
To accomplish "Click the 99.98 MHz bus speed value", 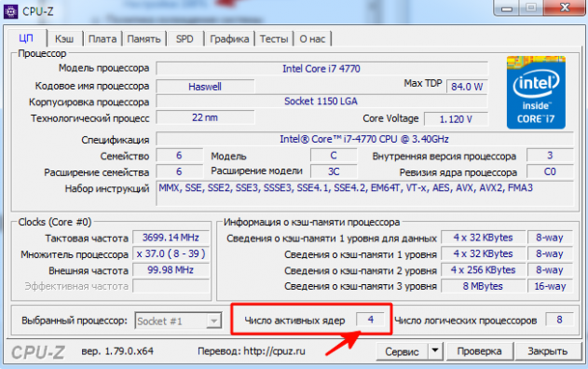I will 171,270.
